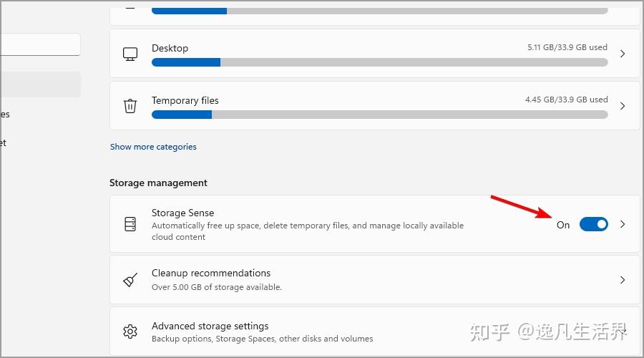644x358 pixels.
Task: Open Cleanup recommendations entry
Action: tap(374, 280)
